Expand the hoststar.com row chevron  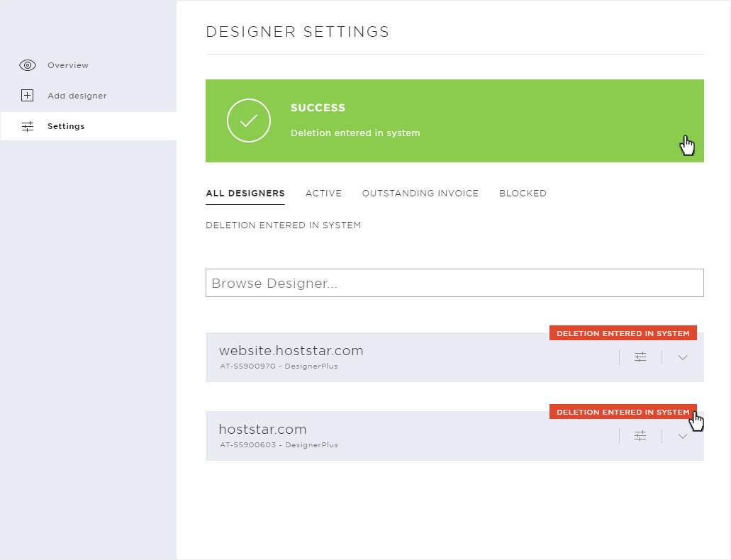click(683, 437)
